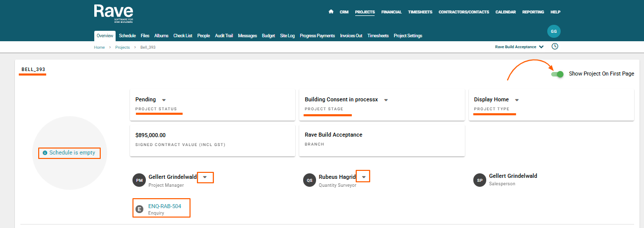Click the $895,000.00 contract value

(150, 135)
